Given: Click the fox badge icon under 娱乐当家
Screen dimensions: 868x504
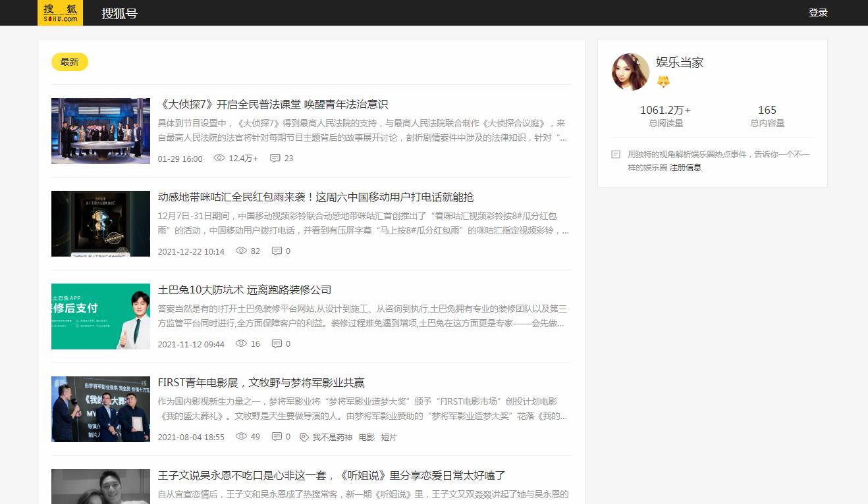Looking at the screenshot, I should pos(663,82).
